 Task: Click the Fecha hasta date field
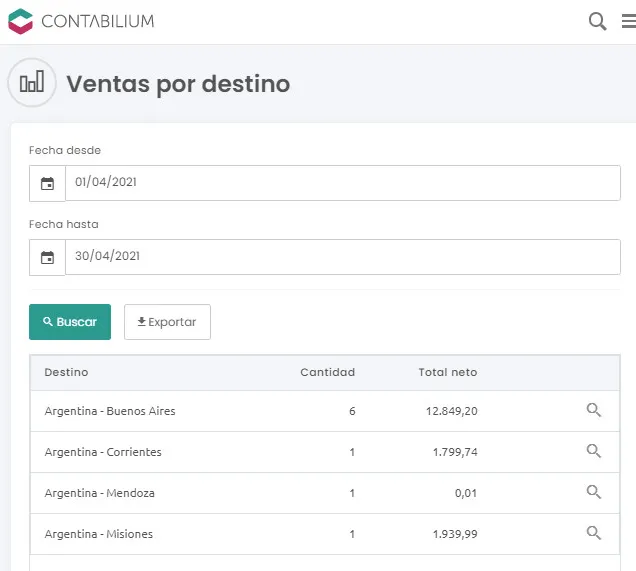tap(343, 257)
